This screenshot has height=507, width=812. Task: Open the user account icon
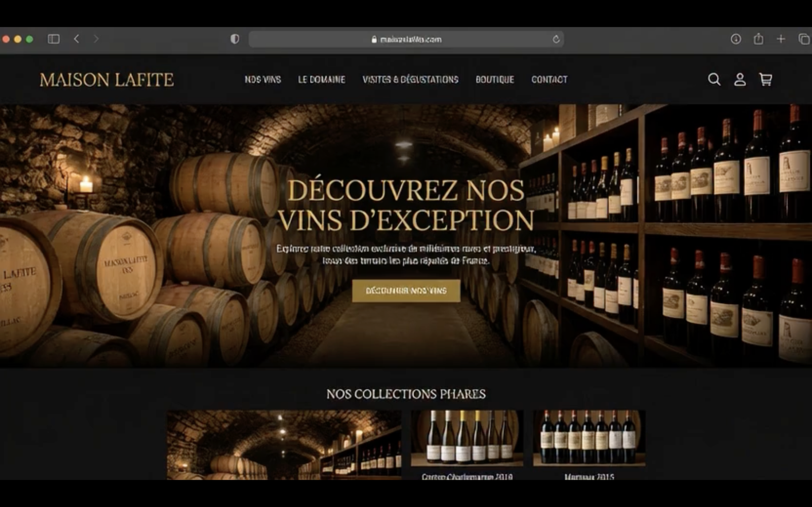[x=740, y=80]
